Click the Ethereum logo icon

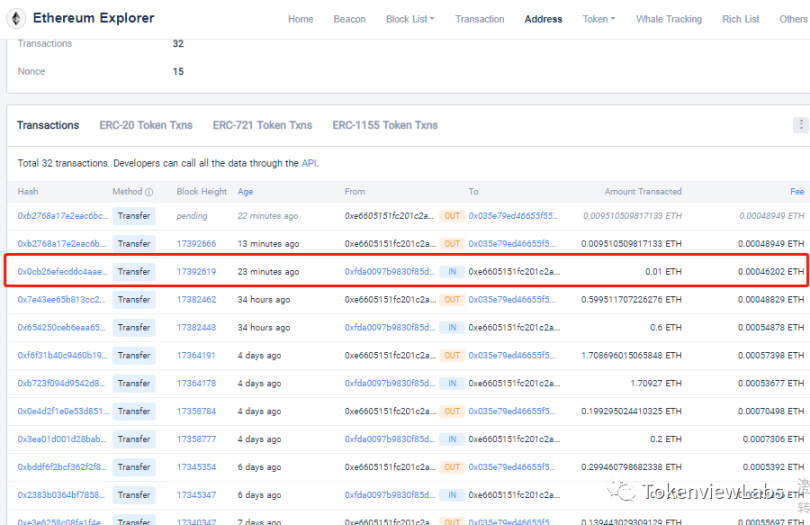16,18
